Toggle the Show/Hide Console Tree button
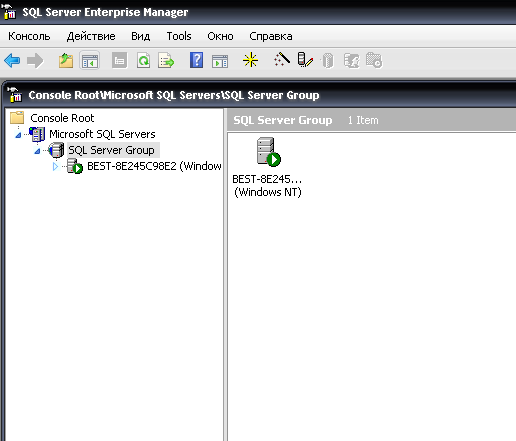The width and height of the screenshot is (516, 441). [x=90, y=61]
